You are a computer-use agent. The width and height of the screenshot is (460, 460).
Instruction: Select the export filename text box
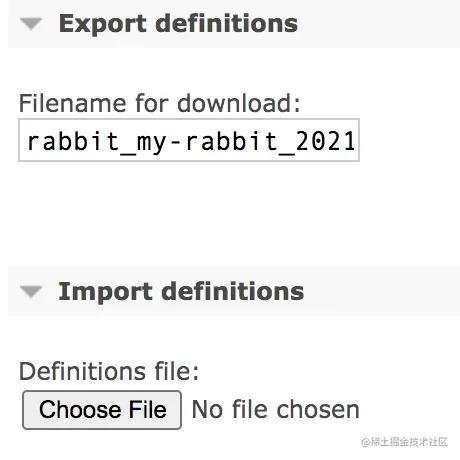pyautogui.click(x=189, y=140)
